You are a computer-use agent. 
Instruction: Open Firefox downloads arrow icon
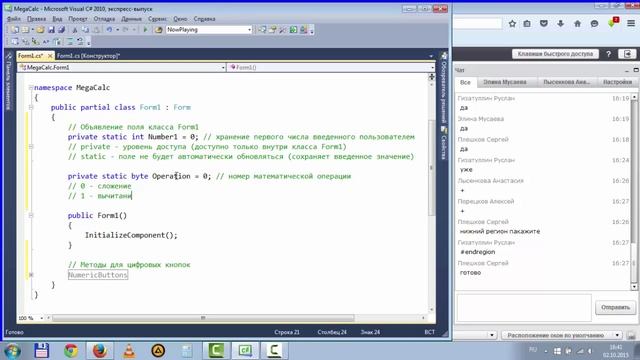560,24
